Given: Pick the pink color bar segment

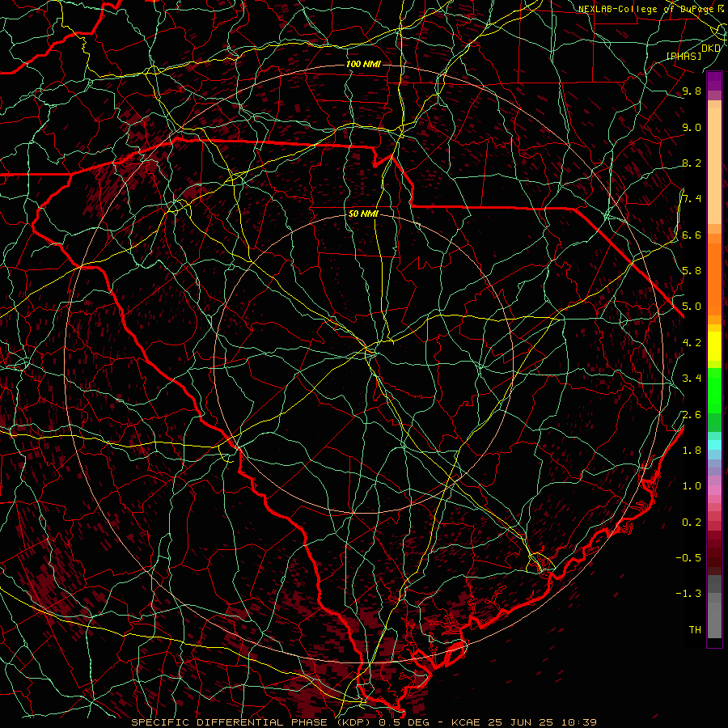Looking at the screenshot, I should [x=714, y=490].
